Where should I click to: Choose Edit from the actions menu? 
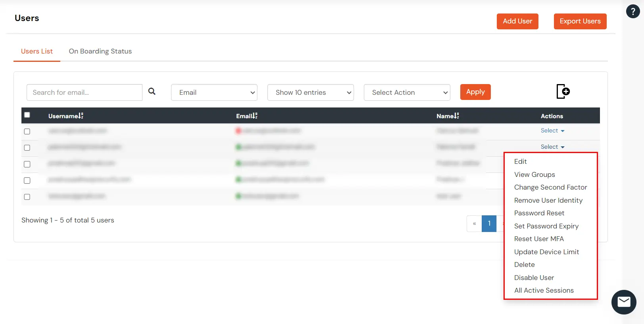pos(521,161)
